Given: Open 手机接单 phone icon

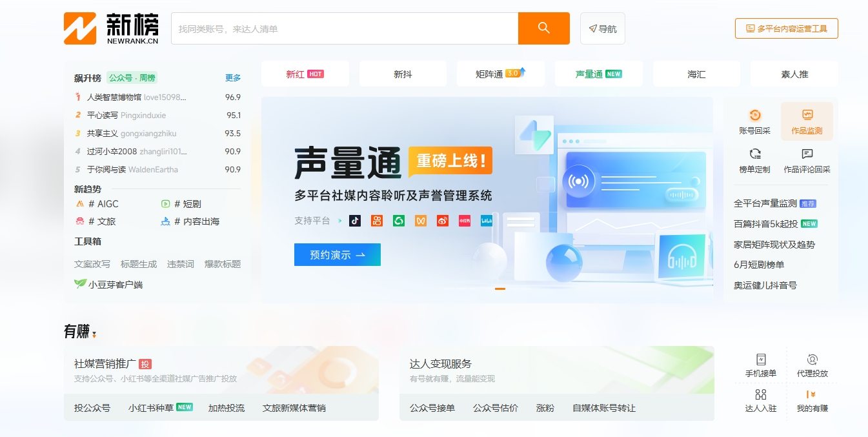Looking at the screenshot, I should point(760,360).
